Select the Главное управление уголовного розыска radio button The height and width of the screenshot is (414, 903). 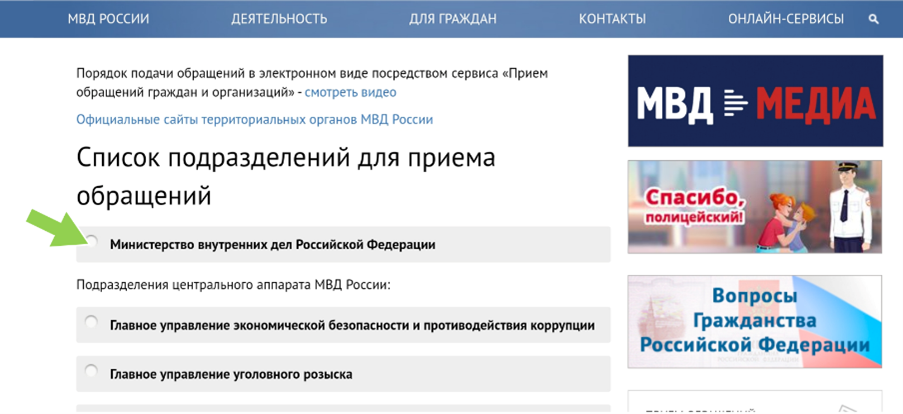click(91, 371)
